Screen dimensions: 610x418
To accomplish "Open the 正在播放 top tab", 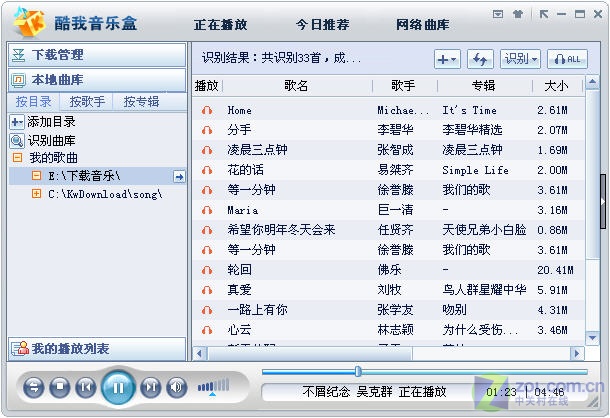I will [221, 25].
